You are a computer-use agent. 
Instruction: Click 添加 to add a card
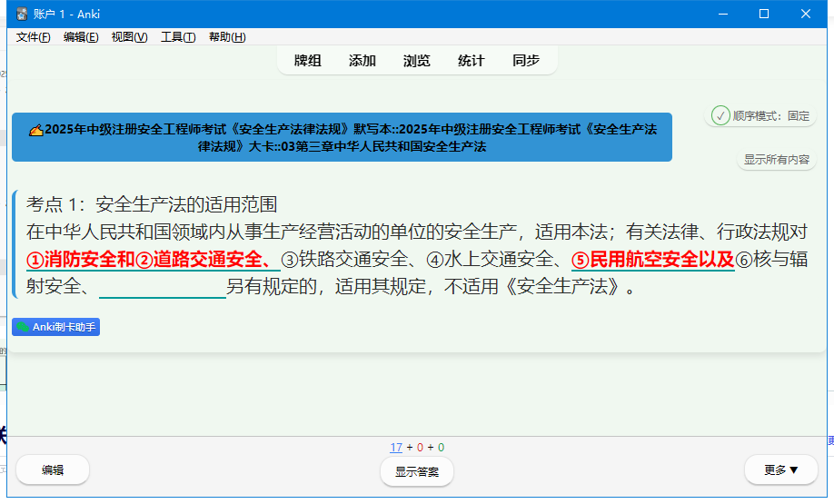pos(362,61)
